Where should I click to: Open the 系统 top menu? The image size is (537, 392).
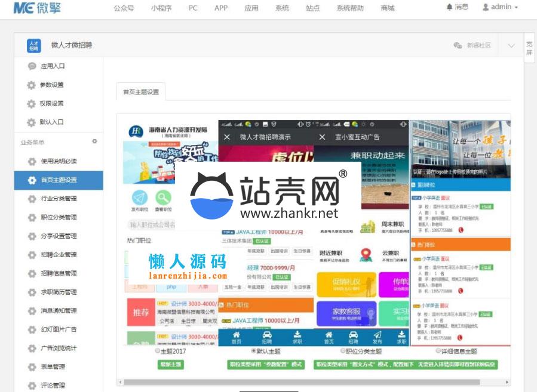tap(282, 8)
